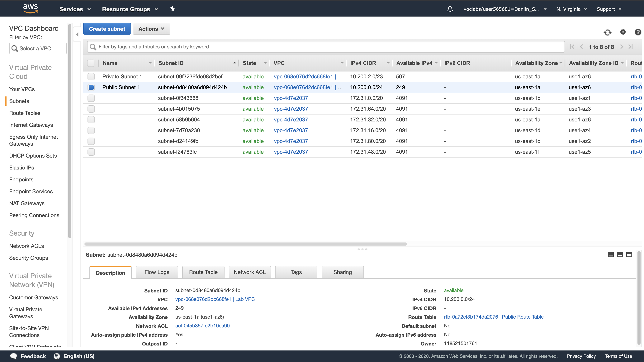644x362 pixels.
Task: Click the horizontal table scrollbar
Action: pyautogui.click(x=245, y=244)
